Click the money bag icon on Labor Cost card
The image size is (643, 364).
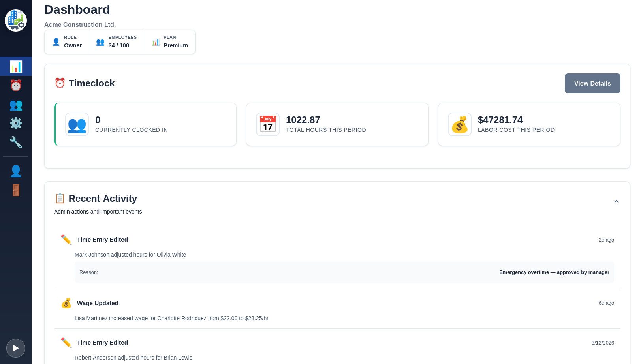tap(460, 124)
